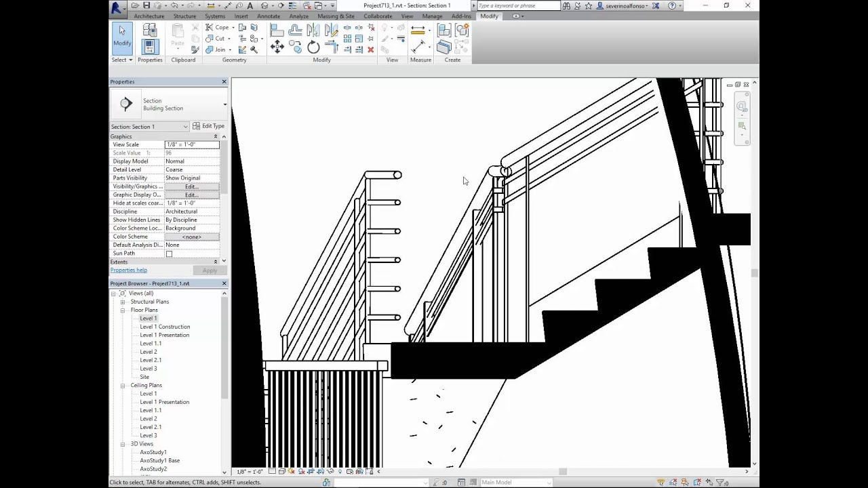Click the red Delete X icon
Viewport: 868px width, 488px height.
[x=370, y=49]
